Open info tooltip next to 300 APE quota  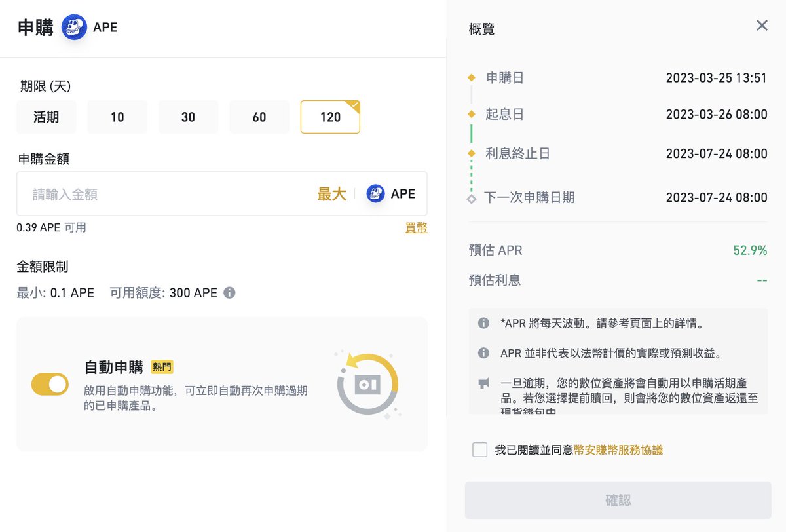pos(229,293)
